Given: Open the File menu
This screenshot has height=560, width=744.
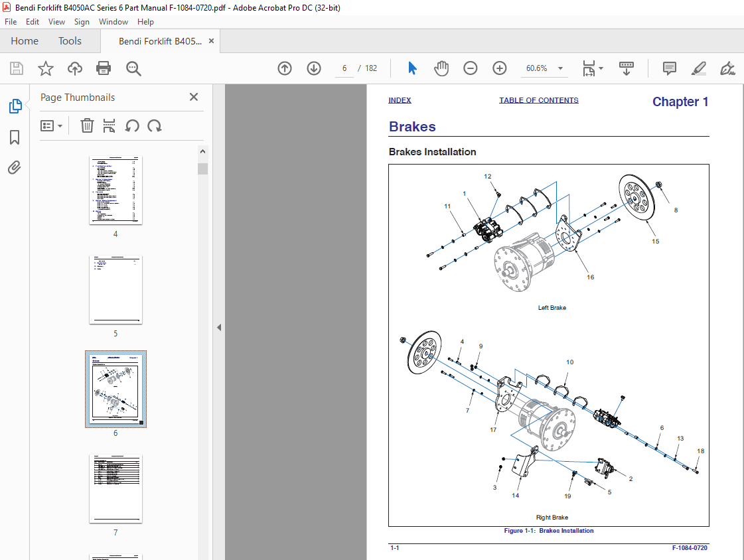Looking at the screenshot, I should [11, 22].
